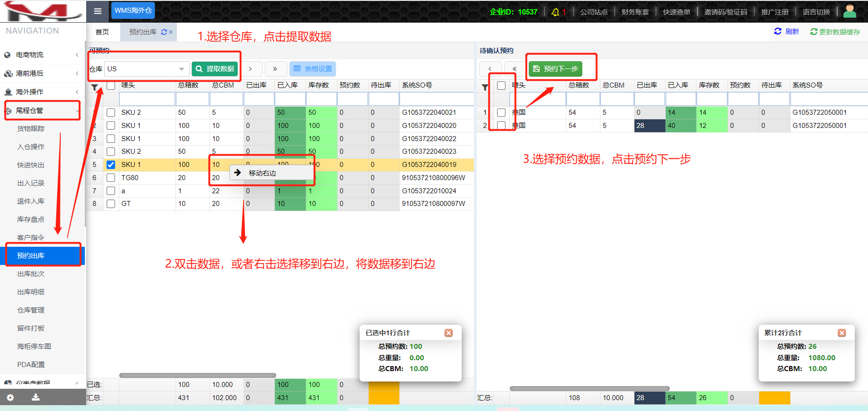Open 邀请码/验证码 in the top bar

726,12
